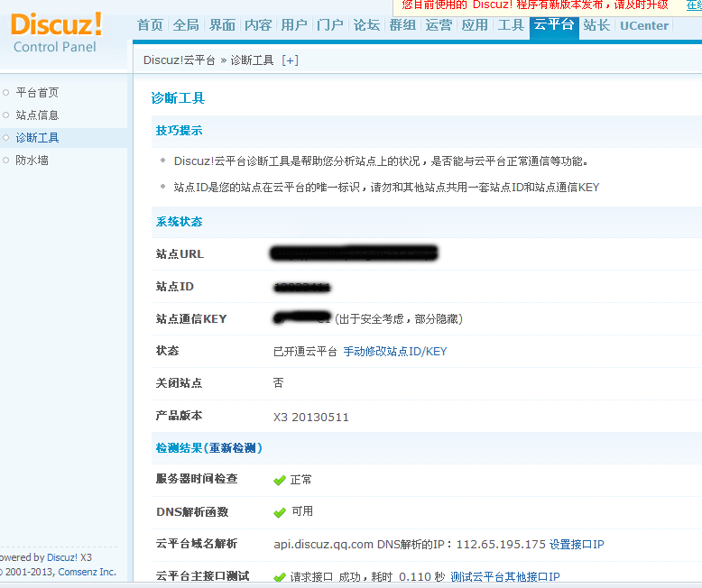Click the 站点URL row label

pos(180,254)
